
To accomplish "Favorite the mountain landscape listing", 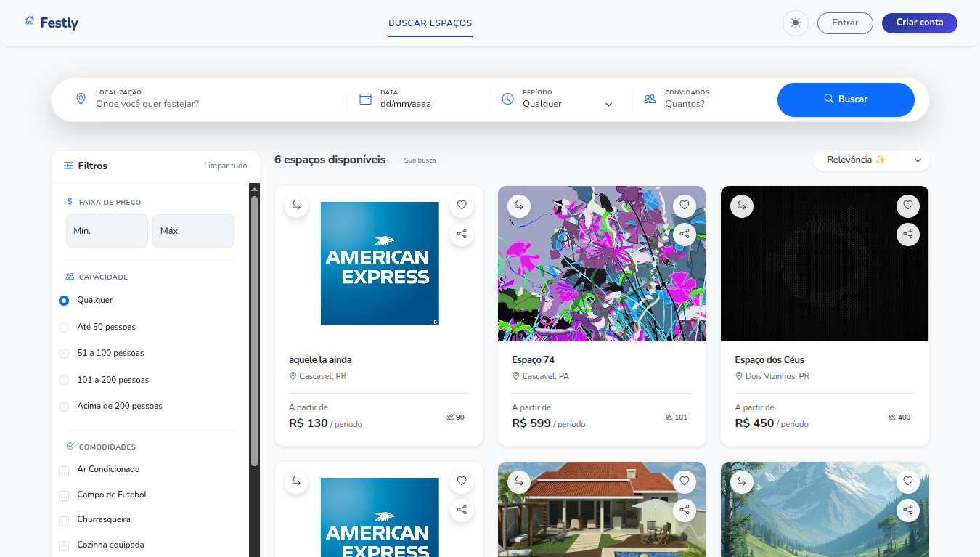I will (x=908, y=481).
